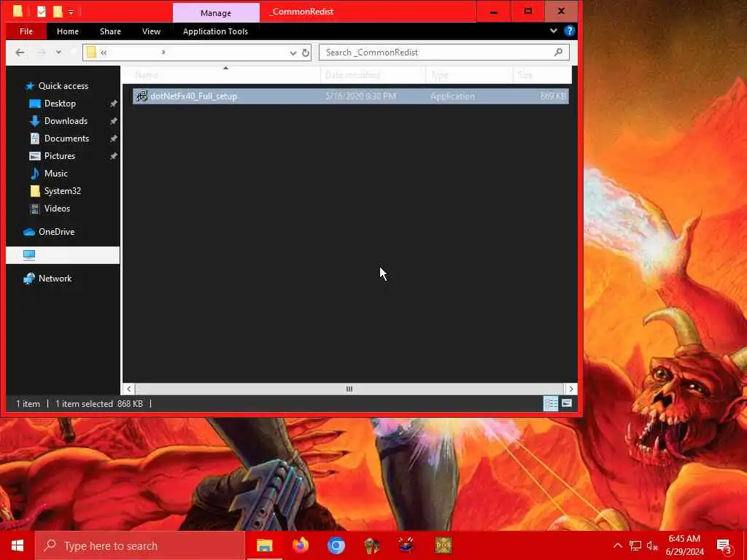
Task: Launch Firefox from taskbar
Action: [300, 545]
